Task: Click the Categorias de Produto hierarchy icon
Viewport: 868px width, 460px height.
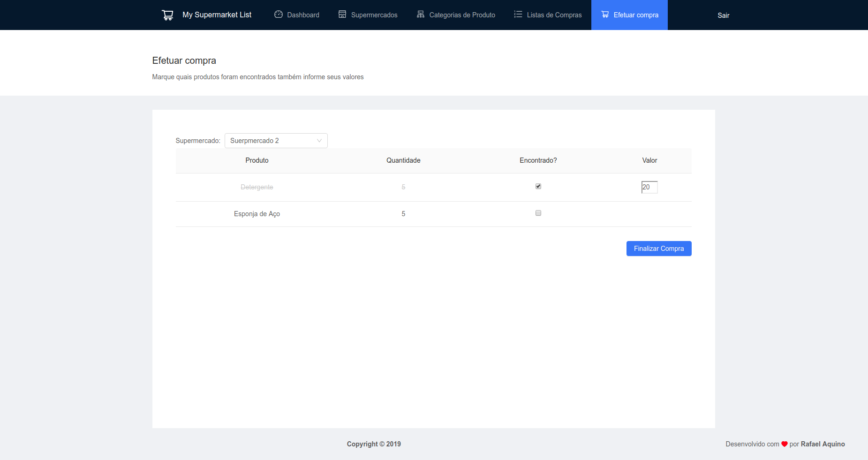Action: click(x=421, y=15)
